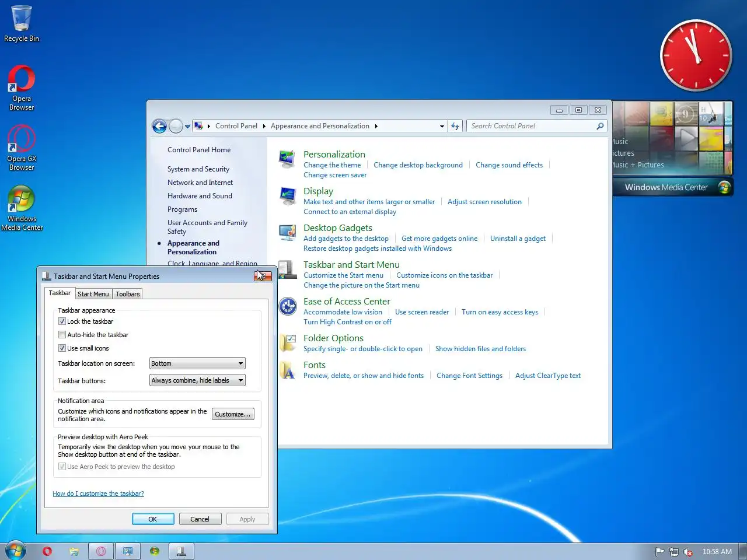Screen dimensions: 747x560
Task: Click the Personalization category icon
Action: (287, 159)
